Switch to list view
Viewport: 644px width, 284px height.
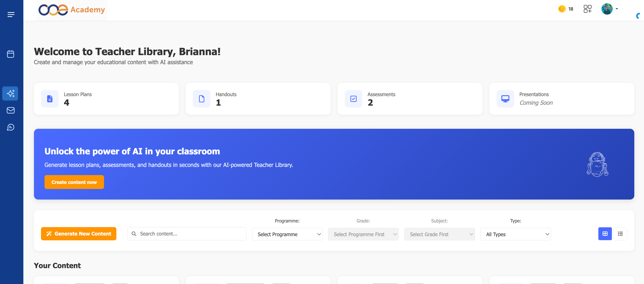click(620, 234)
